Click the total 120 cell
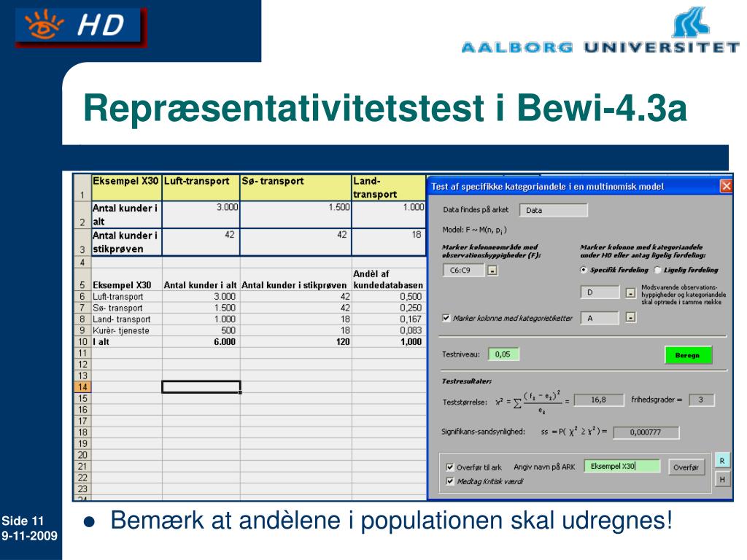Viewport: 747px width, 560px height. point(296,342)
